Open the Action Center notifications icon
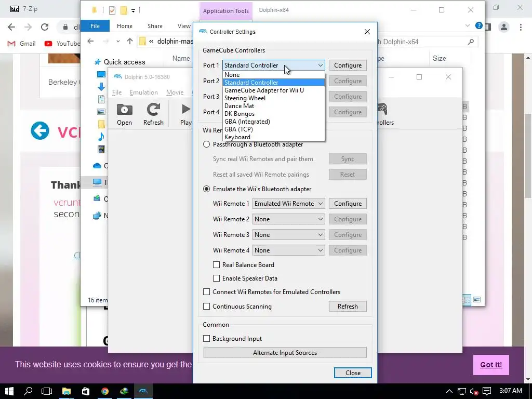Image resolution: width=532 pixels, height=399 pixels. coord(486,391)
